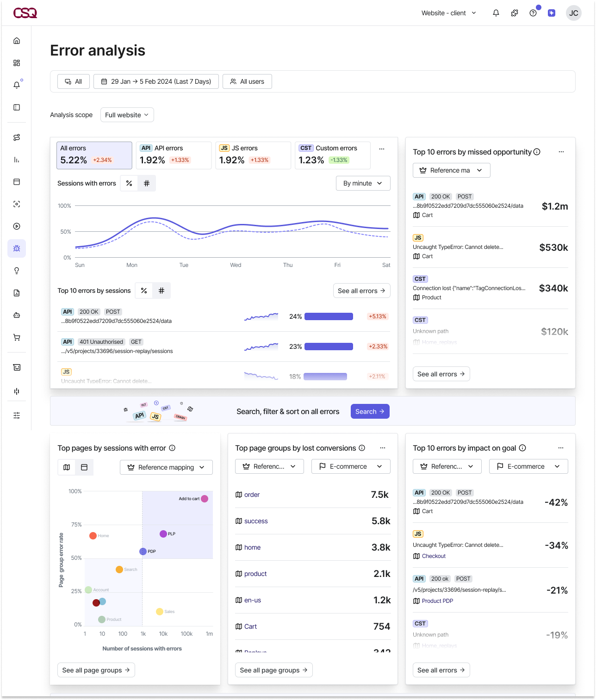Switch sessions with errors chart to # view
596x700 pixels.
(x=147, y=183)
